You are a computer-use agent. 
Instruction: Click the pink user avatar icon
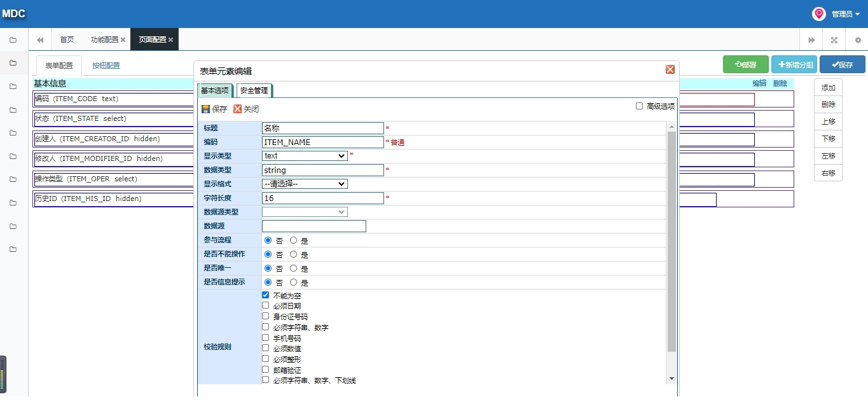pyautogui.click(x=819, y=14)
